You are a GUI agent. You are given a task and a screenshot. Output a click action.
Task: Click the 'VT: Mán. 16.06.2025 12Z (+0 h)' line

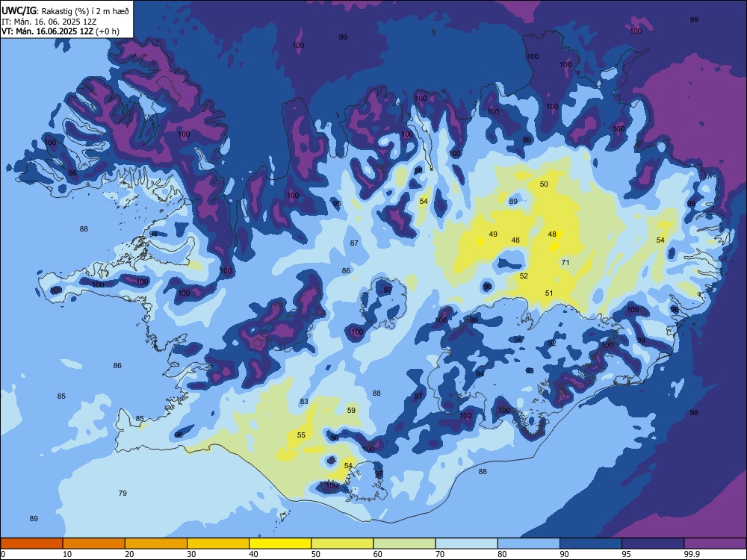pos(61,31)
